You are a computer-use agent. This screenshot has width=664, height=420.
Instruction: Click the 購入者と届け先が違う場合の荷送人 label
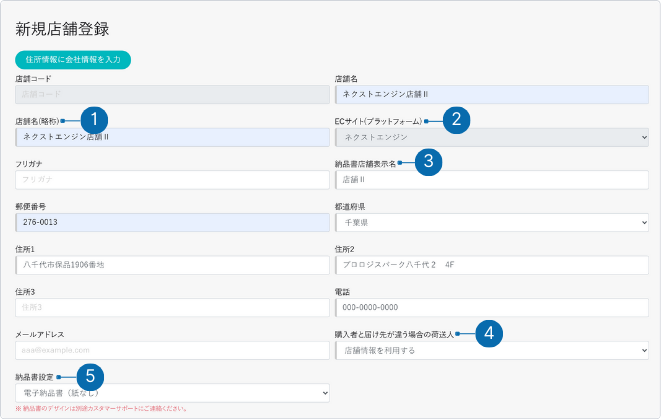coord(394,334)
